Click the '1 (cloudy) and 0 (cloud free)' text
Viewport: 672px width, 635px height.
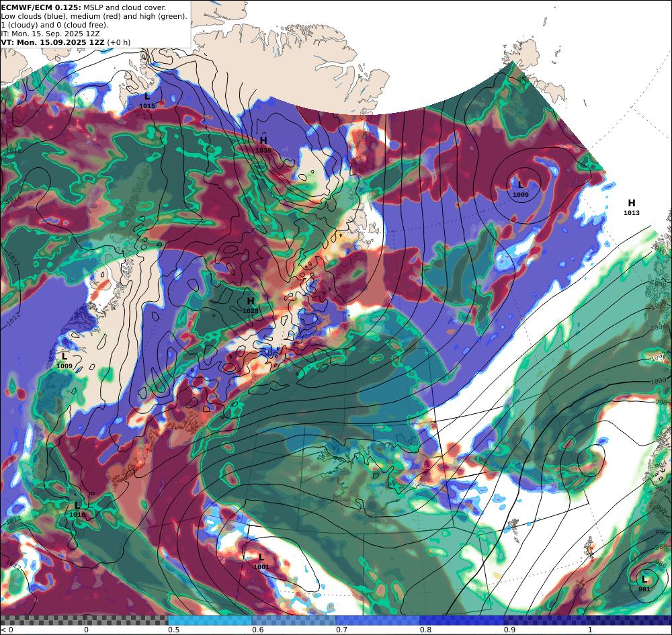54,25
